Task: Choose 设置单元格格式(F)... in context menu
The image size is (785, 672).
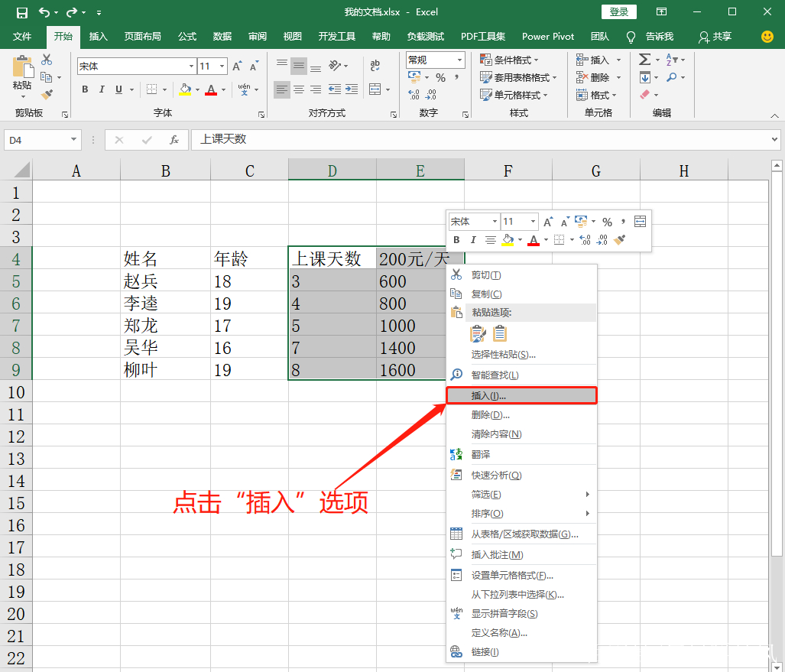Action: click(521, 576)
